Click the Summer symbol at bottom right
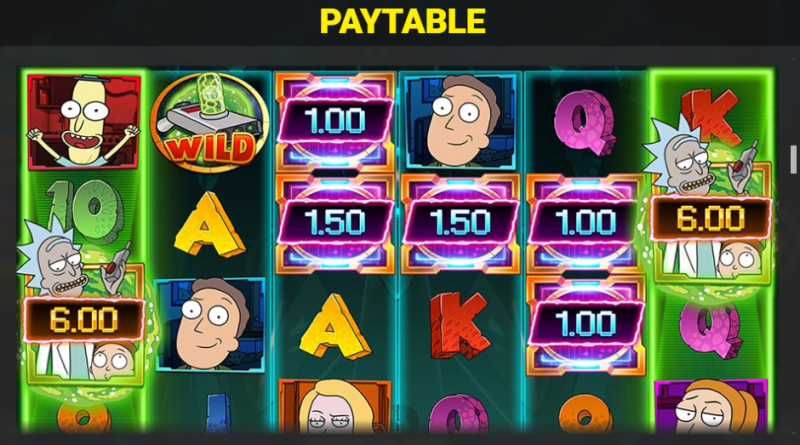Screen dimensions: 800x445 [711, 407]
